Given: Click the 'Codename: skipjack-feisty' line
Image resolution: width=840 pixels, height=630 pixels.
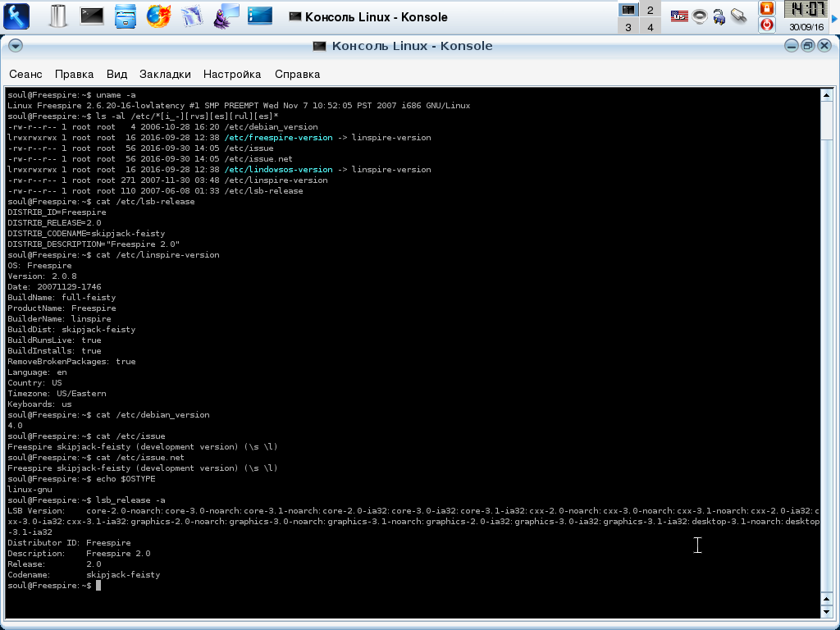Looking at the screenshot, I should tap(84, 575).
